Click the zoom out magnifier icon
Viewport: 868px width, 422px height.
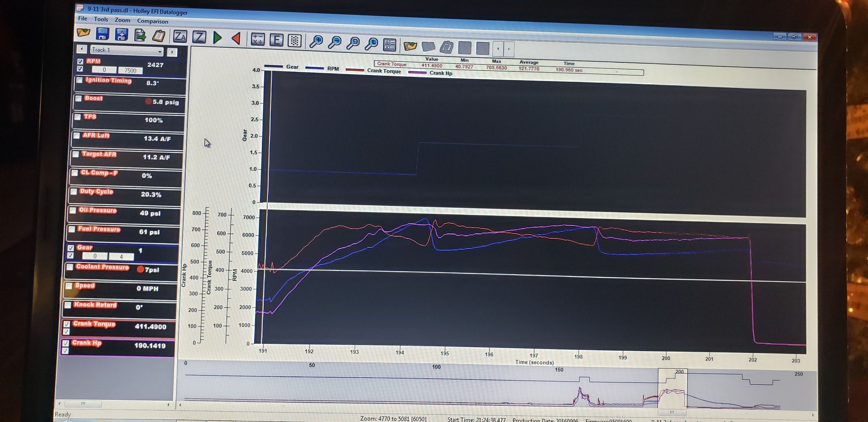335,42
